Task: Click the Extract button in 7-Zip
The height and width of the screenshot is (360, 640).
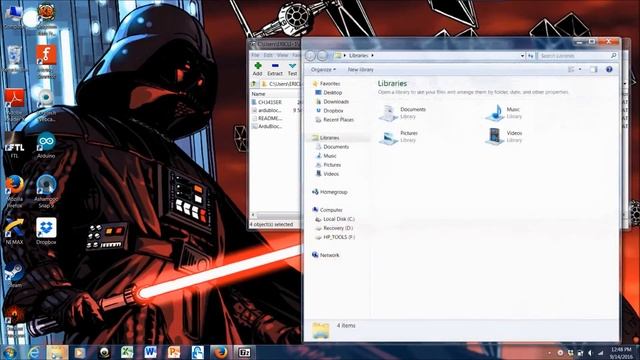Action: (275, 69)
